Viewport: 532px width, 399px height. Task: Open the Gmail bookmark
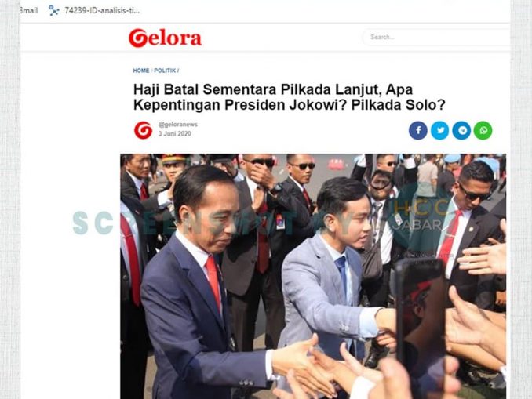coord(29,10)
